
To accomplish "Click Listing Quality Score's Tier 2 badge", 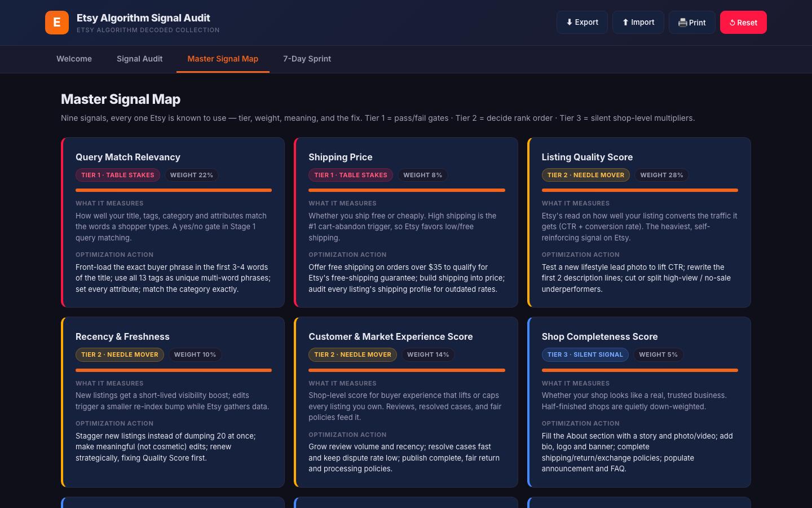I will (586, 175).
